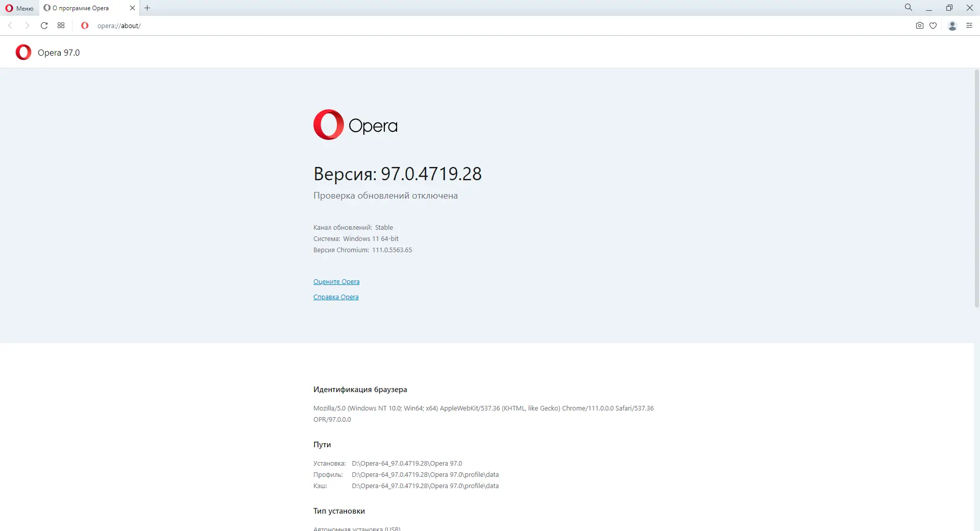Viewport: 980px width, 531px height.
Task: Open the snapshot camera tool
Action: tap(920, 26)
